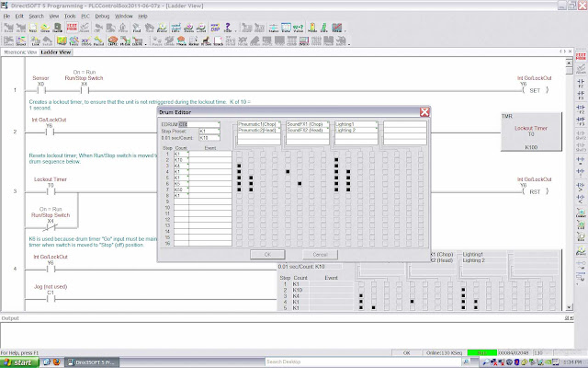Click the New project toolbar icon
The width and height of the screenshot is (588, 368).
point(33,28)
